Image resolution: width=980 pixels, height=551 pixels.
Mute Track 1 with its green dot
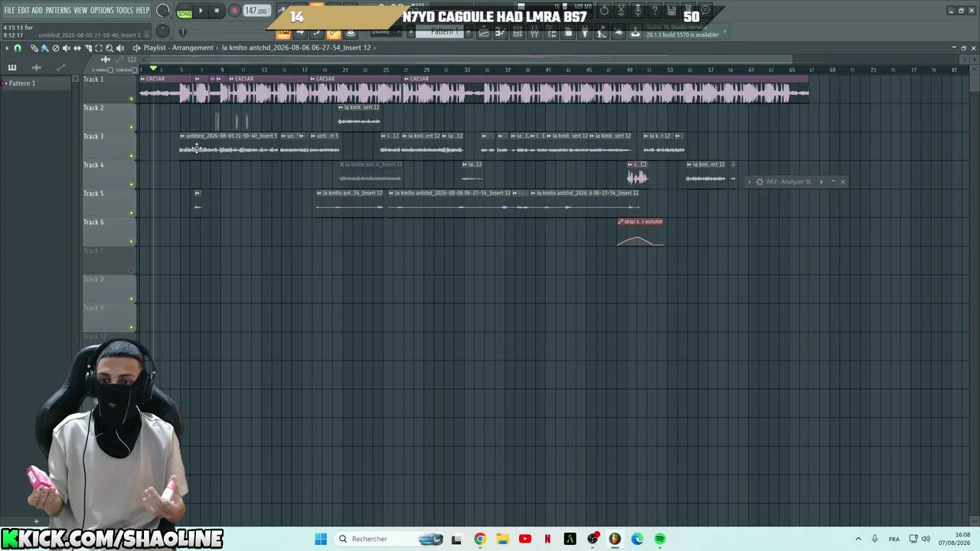point(132,99)
